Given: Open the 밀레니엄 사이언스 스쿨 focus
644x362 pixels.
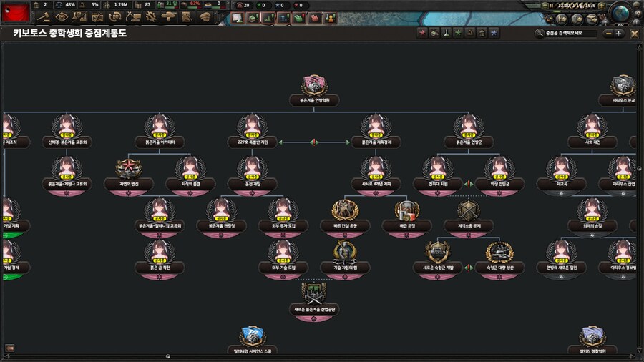Looking at the screenshot, I should click(x=253, y=336).
